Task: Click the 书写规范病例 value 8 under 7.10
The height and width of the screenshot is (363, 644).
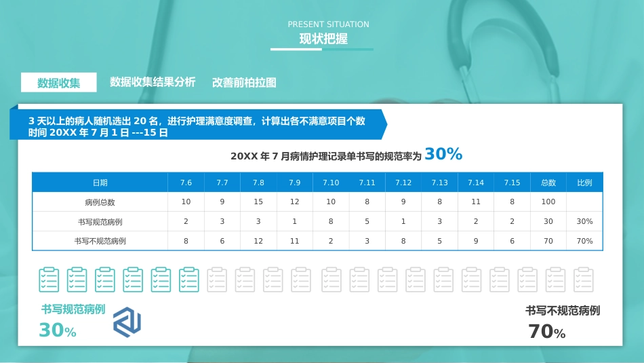Action: 331,222
